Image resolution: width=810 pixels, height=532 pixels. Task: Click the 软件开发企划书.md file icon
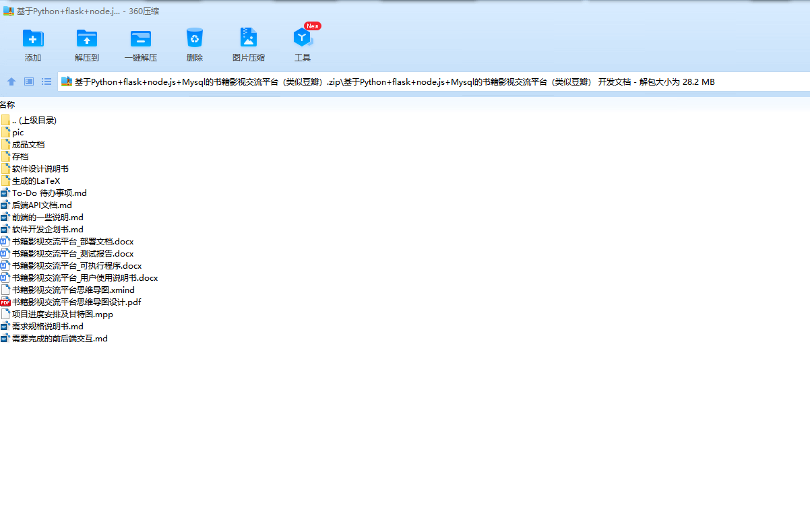point(5,230)
